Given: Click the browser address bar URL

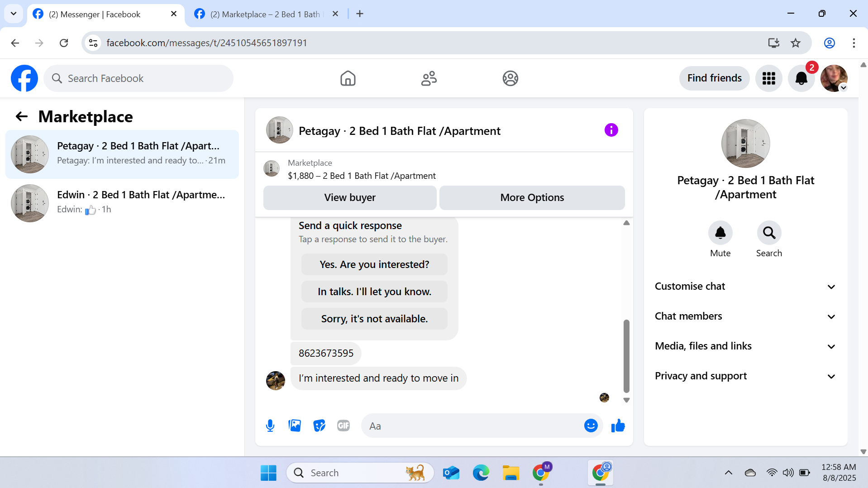Looking at the screenshot, I should coord(207,43).
